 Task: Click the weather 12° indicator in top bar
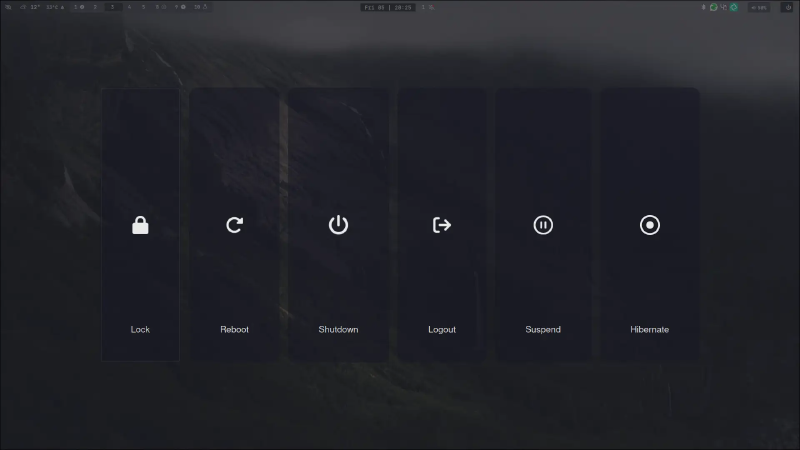tap(31, 7)
